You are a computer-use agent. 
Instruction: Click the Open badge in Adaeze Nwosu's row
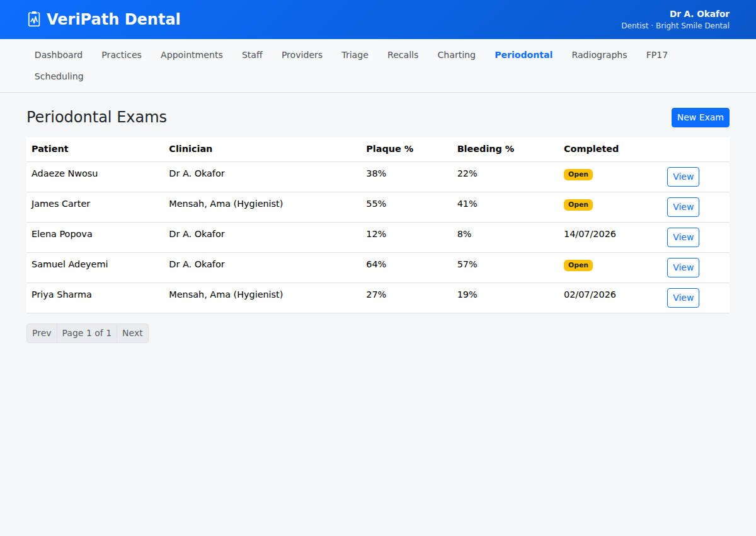(578, 175)
